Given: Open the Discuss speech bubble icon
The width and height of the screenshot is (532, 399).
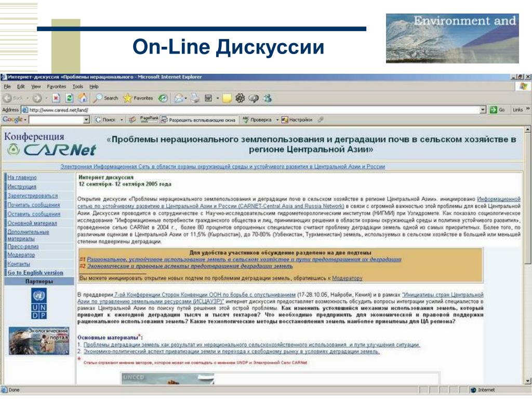Looking at the screenshot, I should pos(254,98).
